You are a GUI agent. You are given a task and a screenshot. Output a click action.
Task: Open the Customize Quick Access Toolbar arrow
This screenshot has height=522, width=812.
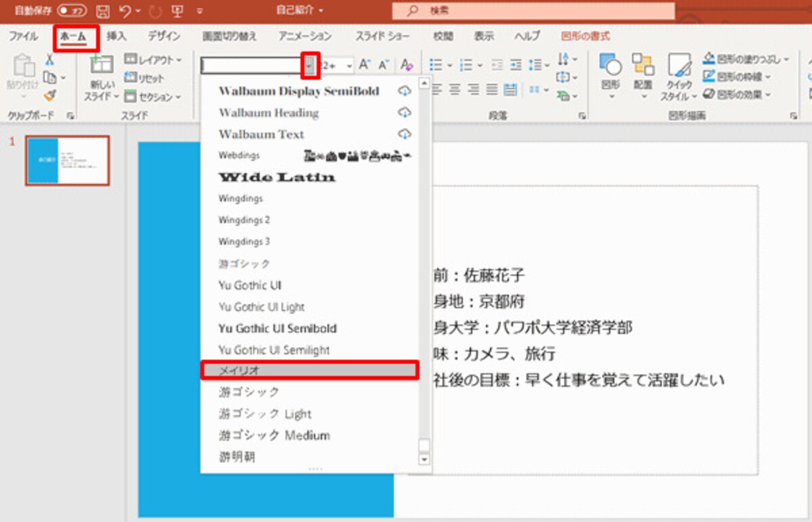click(x=200, y=11)
